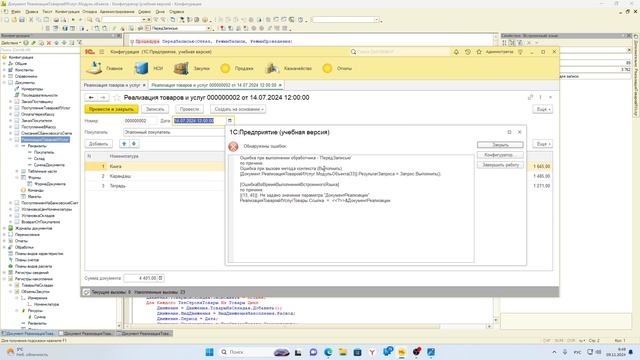Select РеализацияТоваровИУслуг in configuration tree
Screen dimensions: 640x360
click(x=45, y=140)
